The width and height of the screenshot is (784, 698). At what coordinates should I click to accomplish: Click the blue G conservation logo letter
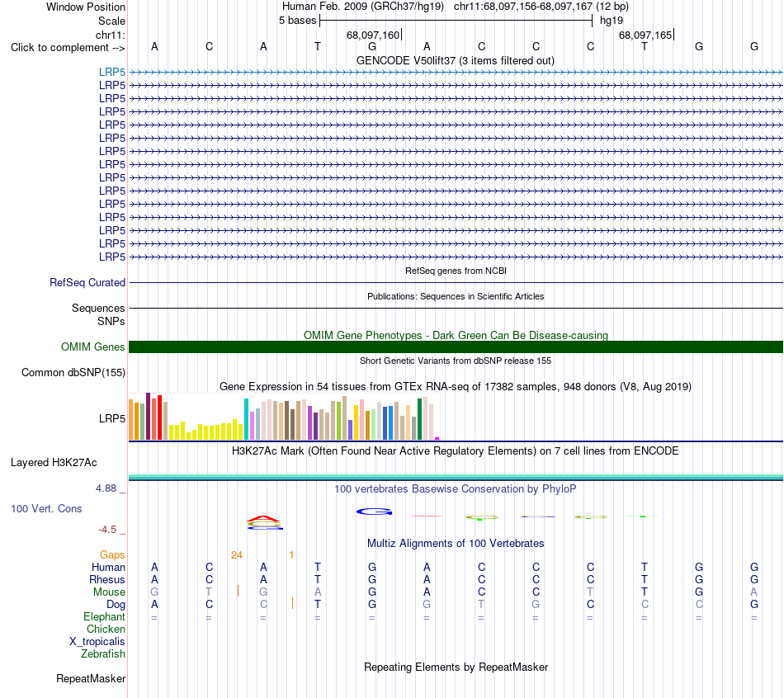coord(374,512)
